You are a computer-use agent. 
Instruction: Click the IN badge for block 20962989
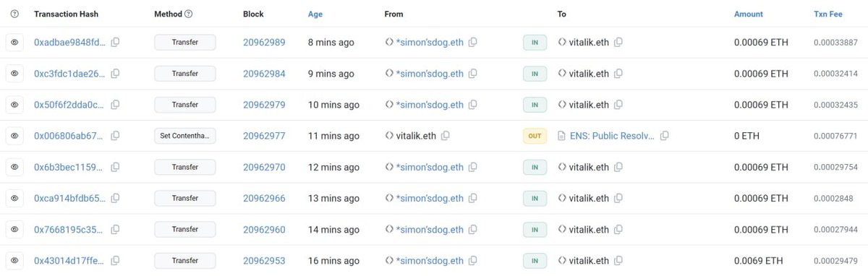coord(535,43)
